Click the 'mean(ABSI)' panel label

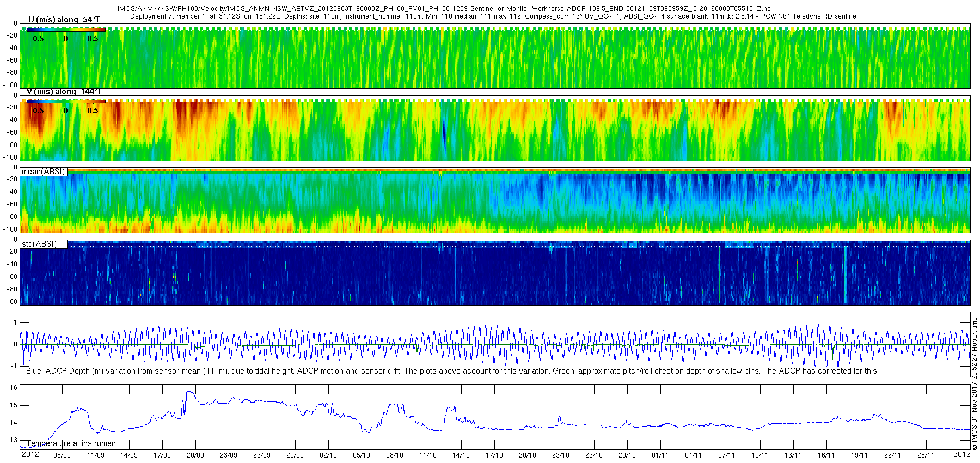pos(44,172)
